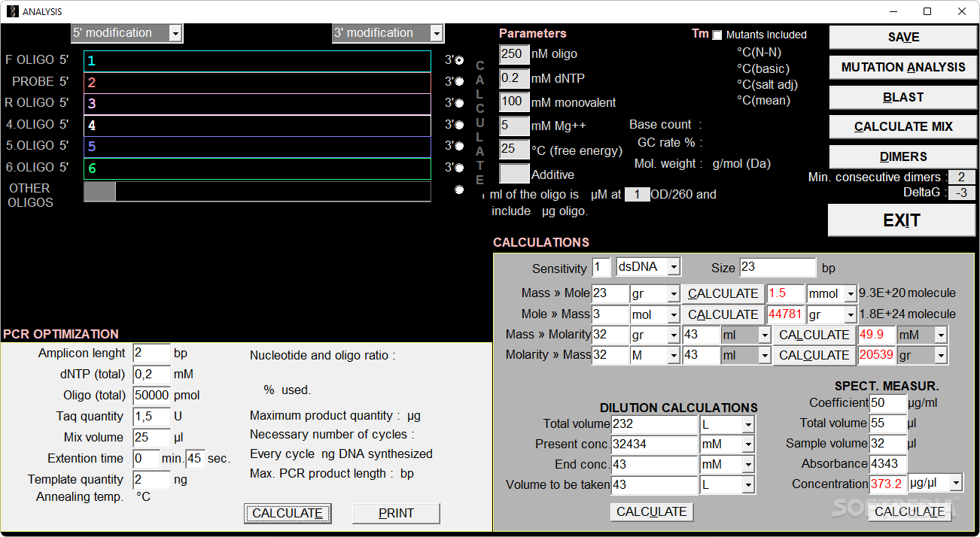The image size is (980, 537).
Task: Click the Volume to be taken field
Action: (x=654, y=485)
